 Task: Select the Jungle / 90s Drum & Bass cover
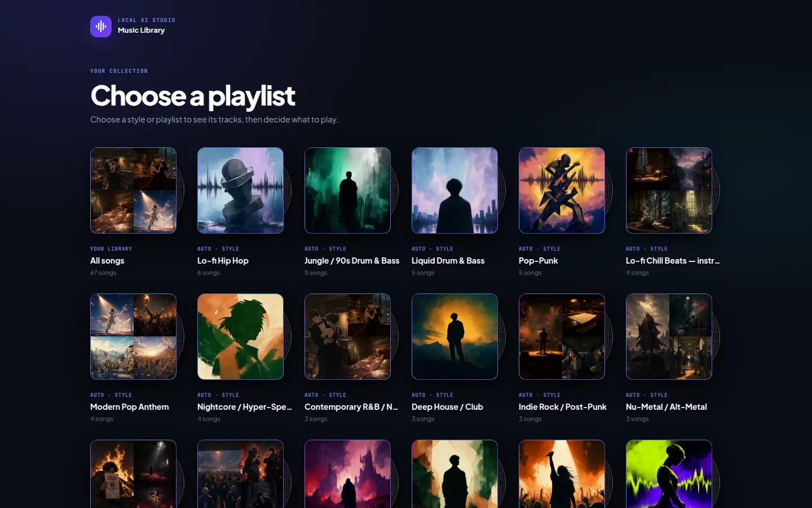(x=347, y=190)
